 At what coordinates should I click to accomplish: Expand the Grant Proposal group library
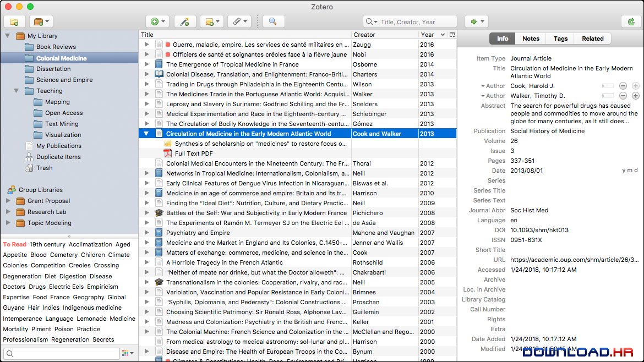7,201
